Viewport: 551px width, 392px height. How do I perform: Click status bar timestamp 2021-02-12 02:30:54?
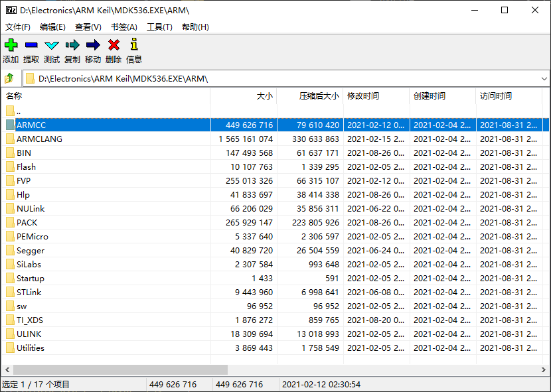pyautogui.click(x=321, y=385)
